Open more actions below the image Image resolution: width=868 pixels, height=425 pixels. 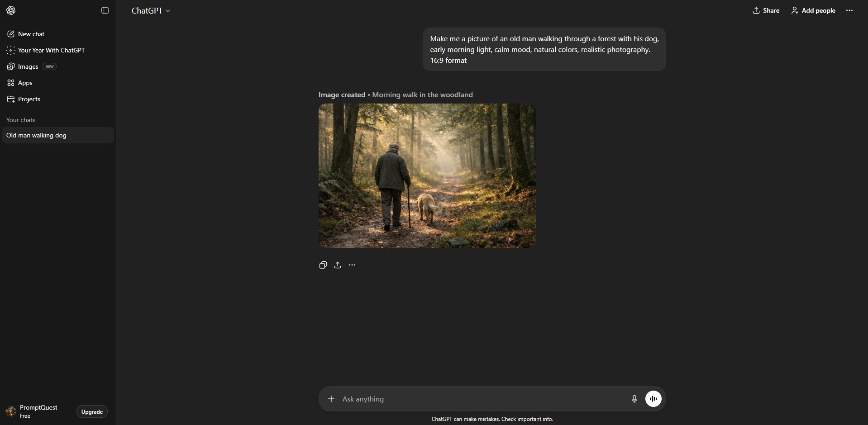[x=352, y=265]
